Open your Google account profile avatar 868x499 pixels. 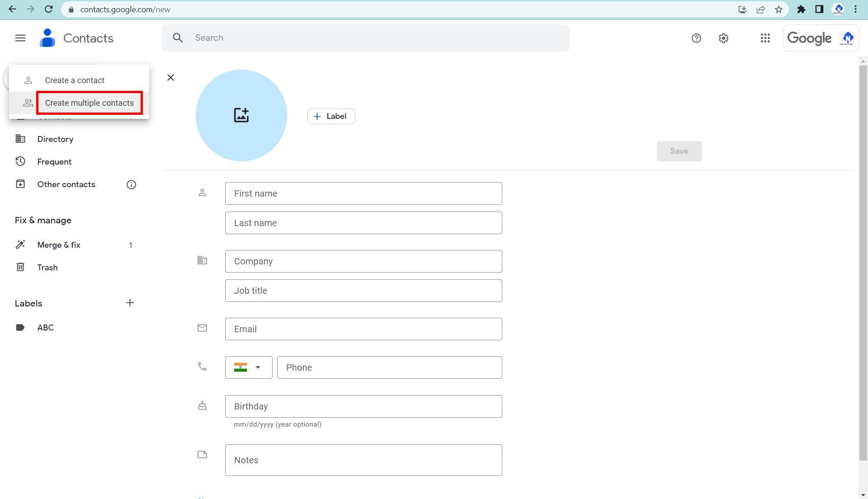(846, 38)
